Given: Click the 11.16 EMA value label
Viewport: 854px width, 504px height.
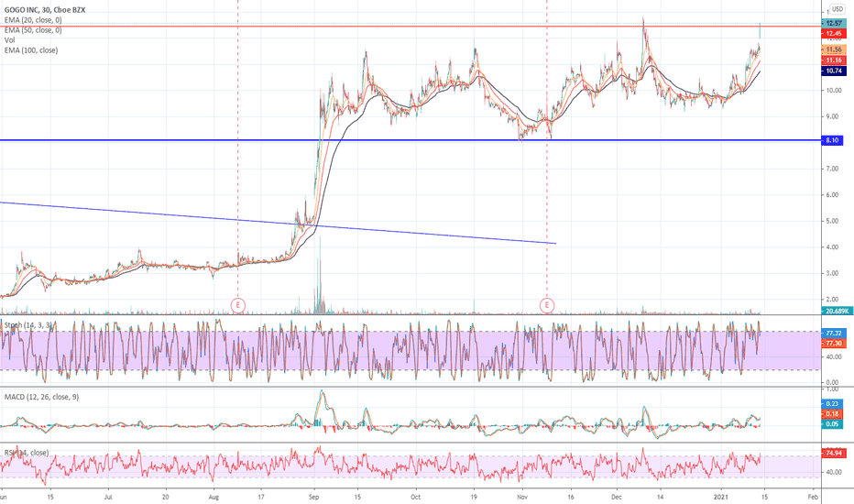Looking at the screenshot, I should click(x=833, y=60).
